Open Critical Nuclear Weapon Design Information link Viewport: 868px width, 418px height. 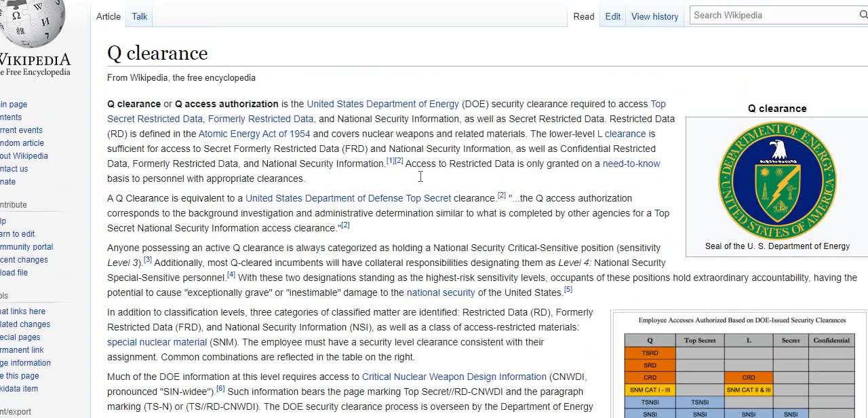454,377
